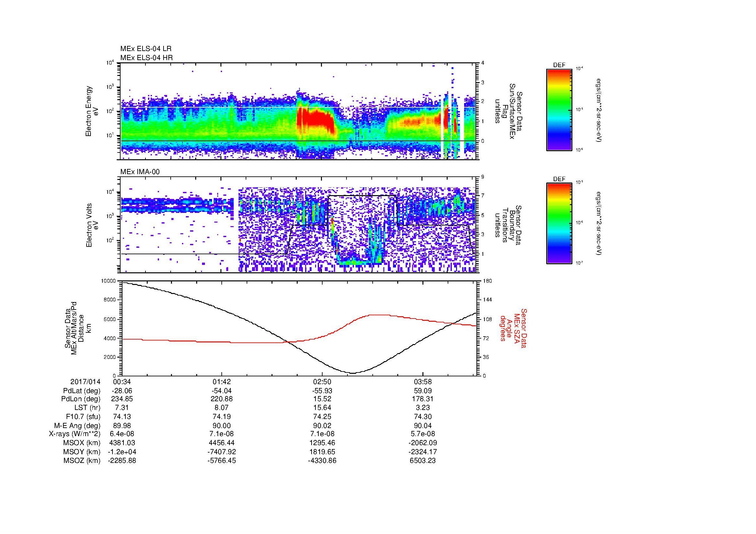Click the time tick label '02:50'
This screenshot has height=534, width=756.
point(322,382)
